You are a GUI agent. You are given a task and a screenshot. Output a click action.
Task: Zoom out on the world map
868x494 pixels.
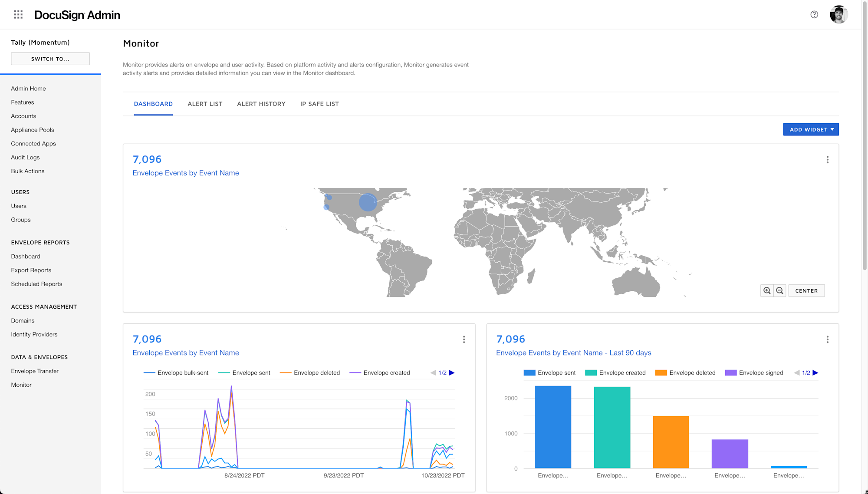[x=779, y=290]
